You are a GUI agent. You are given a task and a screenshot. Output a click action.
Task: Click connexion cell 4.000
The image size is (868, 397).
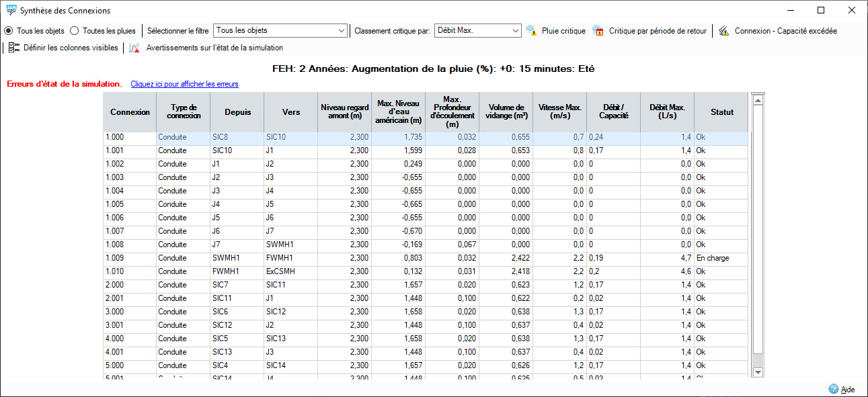(x=130, y=339)
